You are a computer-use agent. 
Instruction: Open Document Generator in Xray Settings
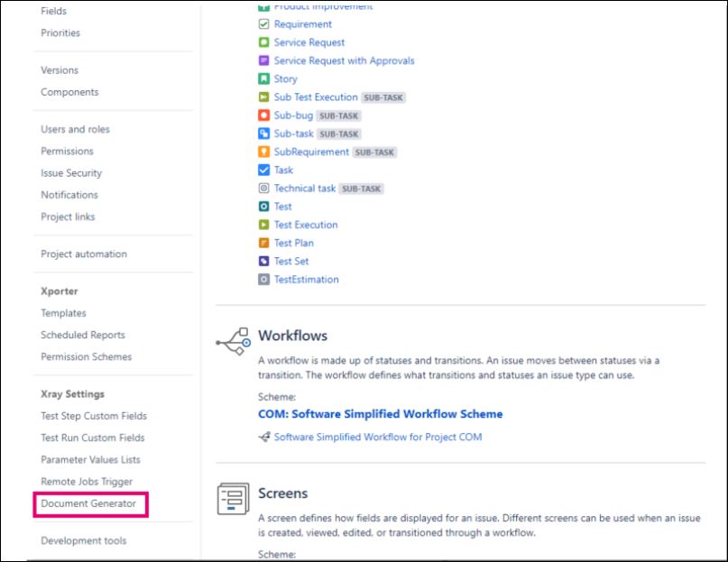point(88,503)
